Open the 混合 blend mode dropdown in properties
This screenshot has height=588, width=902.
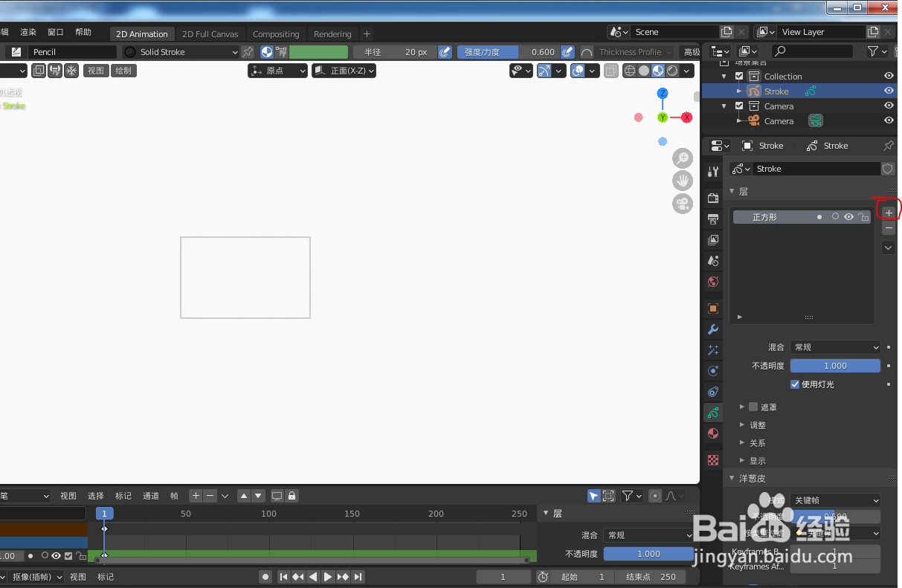(835, 347)
